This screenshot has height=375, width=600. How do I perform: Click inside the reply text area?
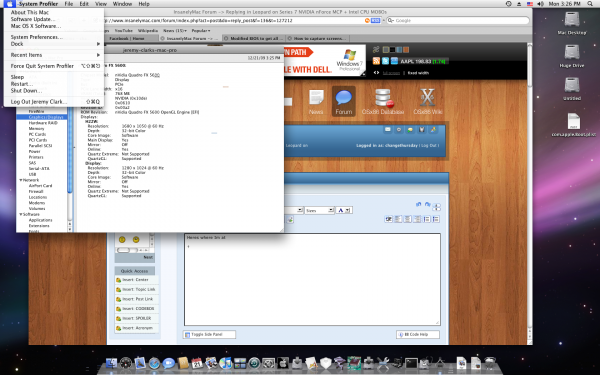coord(312,279)
